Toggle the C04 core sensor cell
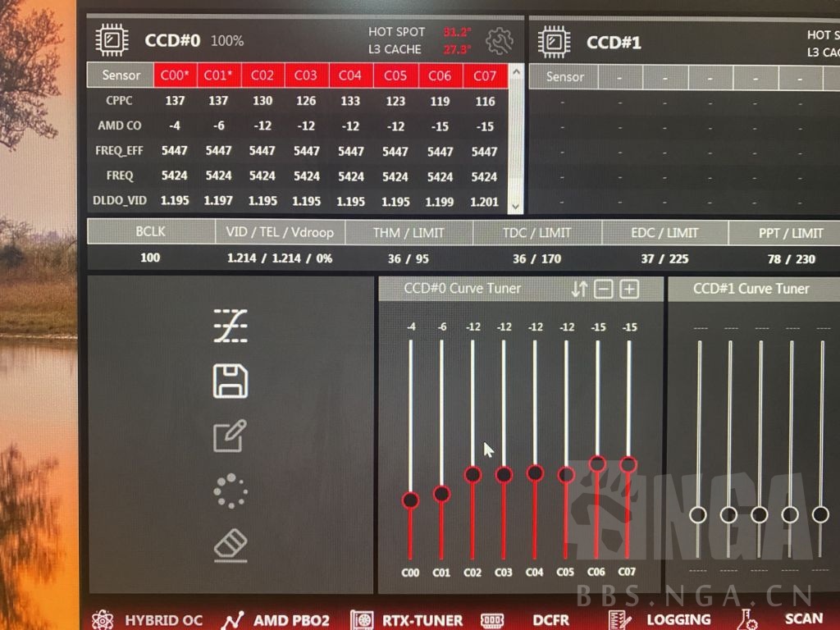This screenshot has height=630, width=840. pos(351,75)
